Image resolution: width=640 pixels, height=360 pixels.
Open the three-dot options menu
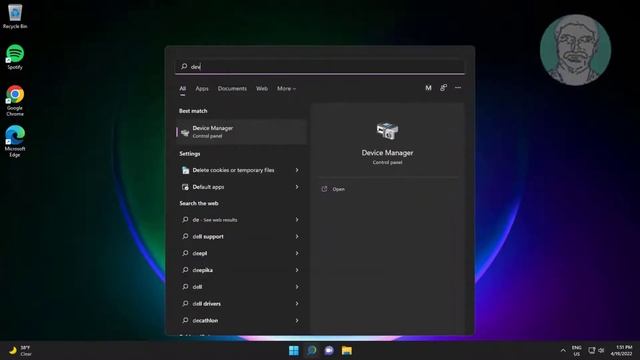(x=458, y=88)
